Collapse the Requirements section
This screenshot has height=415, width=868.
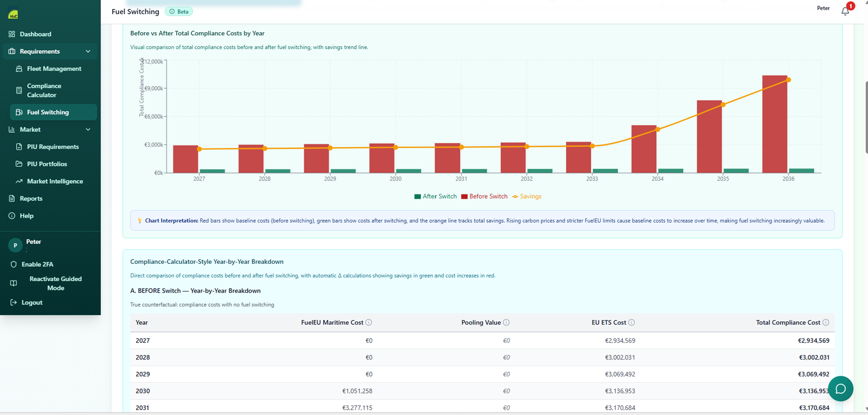tap(88, 51)
